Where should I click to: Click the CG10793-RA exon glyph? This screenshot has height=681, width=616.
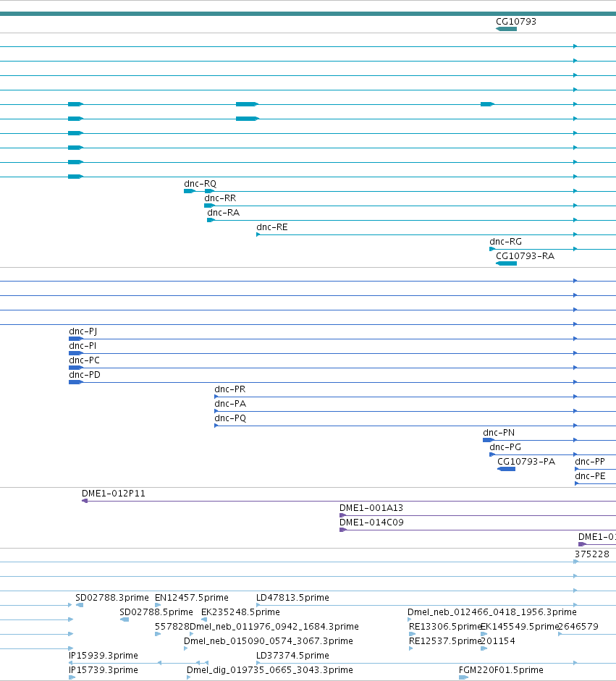(506, 263)
